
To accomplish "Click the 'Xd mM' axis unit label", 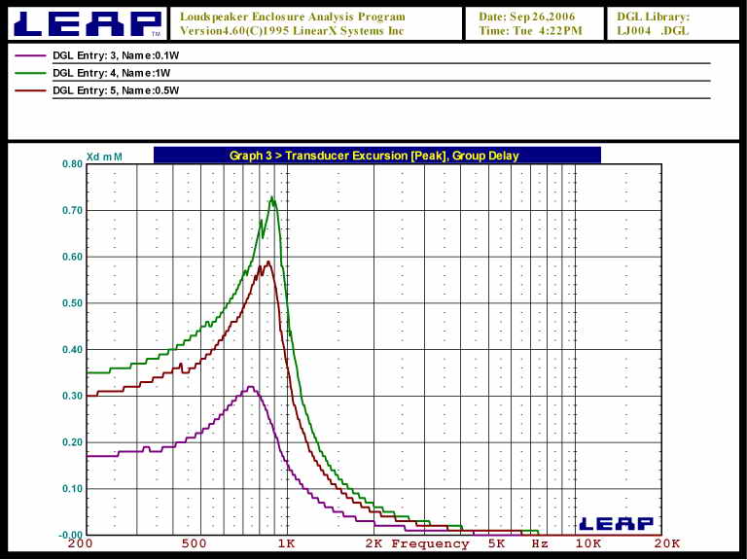I will click(104, 157).
